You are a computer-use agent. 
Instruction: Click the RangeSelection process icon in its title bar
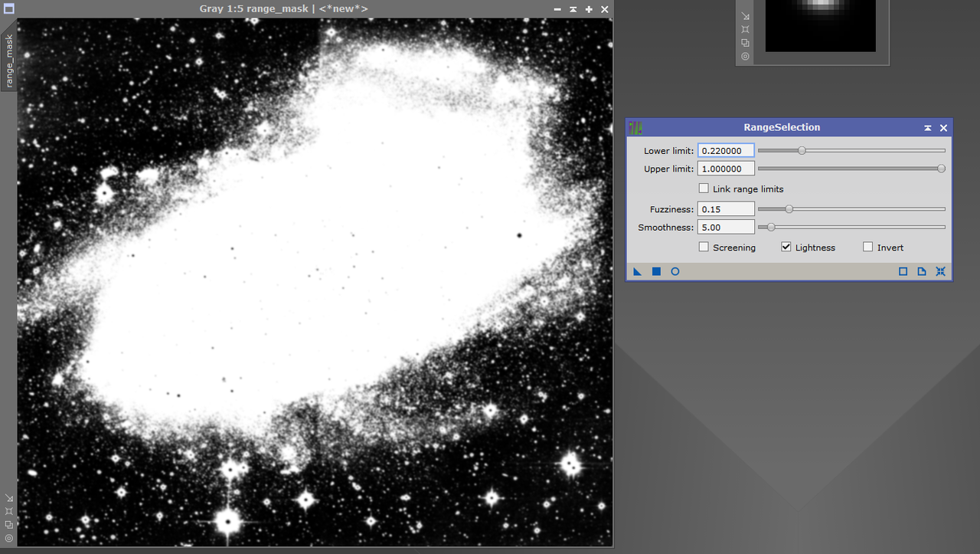click(635, 128)
